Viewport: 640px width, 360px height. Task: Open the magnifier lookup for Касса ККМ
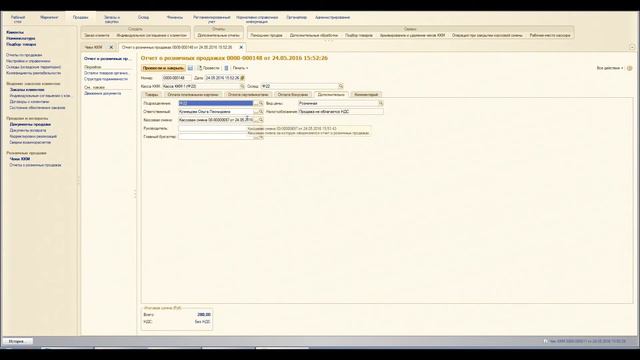coord(242,86)
